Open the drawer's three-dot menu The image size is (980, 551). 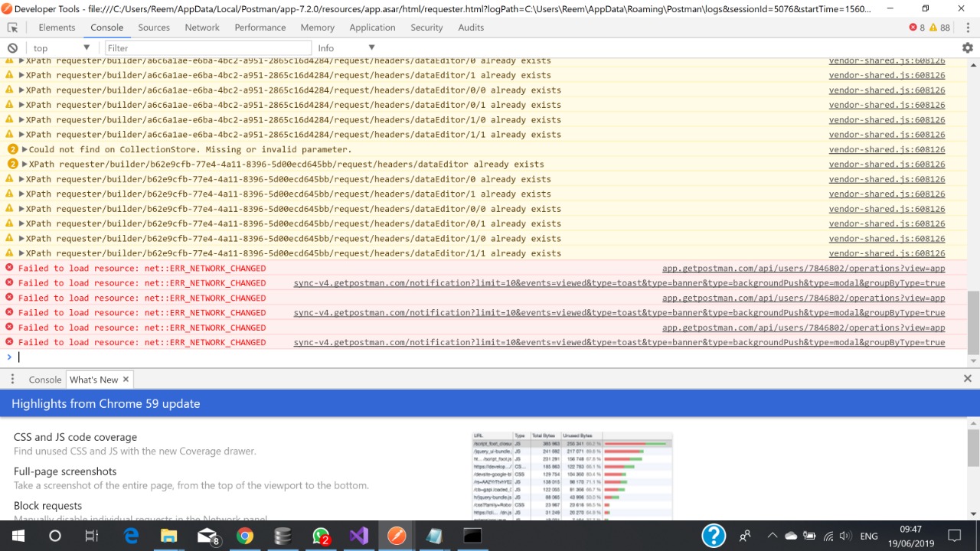tap(12, 379)
